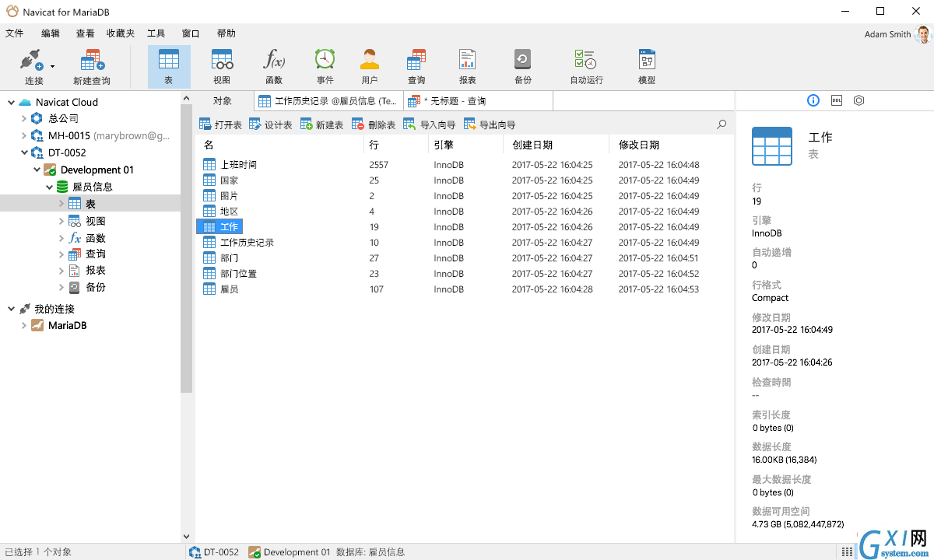Select the 图片 table row
Image resolution: width=934 pixels, height=560 pixels.
pos(464,196)
